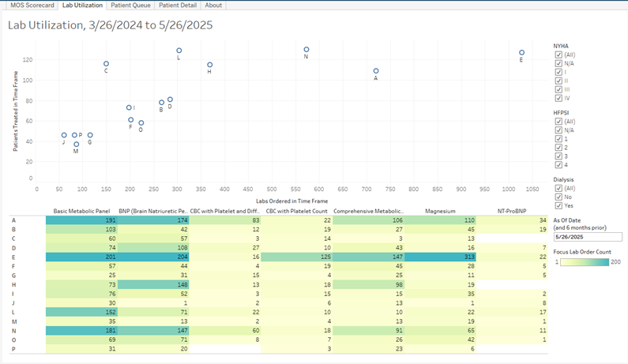Image resolution: width=628 pixels, height=364 pixels.
Task: Toggle the HFPSI 3 checkbox
Action: (x=558, y=156)
